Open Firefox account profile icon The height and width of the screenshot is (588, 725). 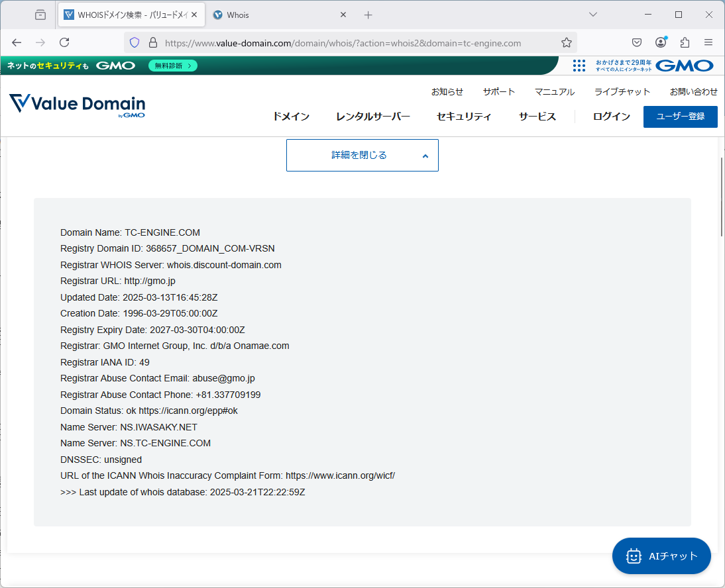coord(661,42)
